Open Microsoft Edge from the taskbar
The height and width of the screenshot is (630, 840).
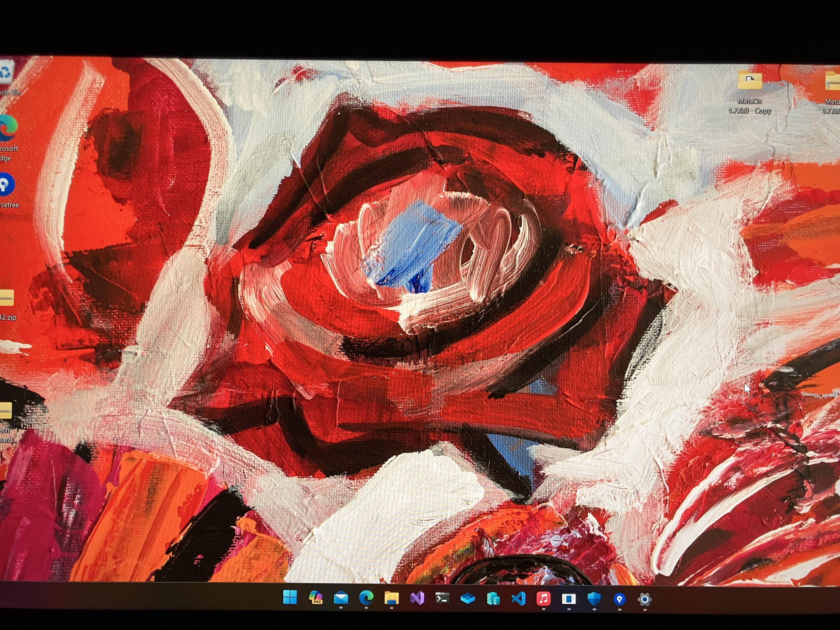[x=366, y=598]
